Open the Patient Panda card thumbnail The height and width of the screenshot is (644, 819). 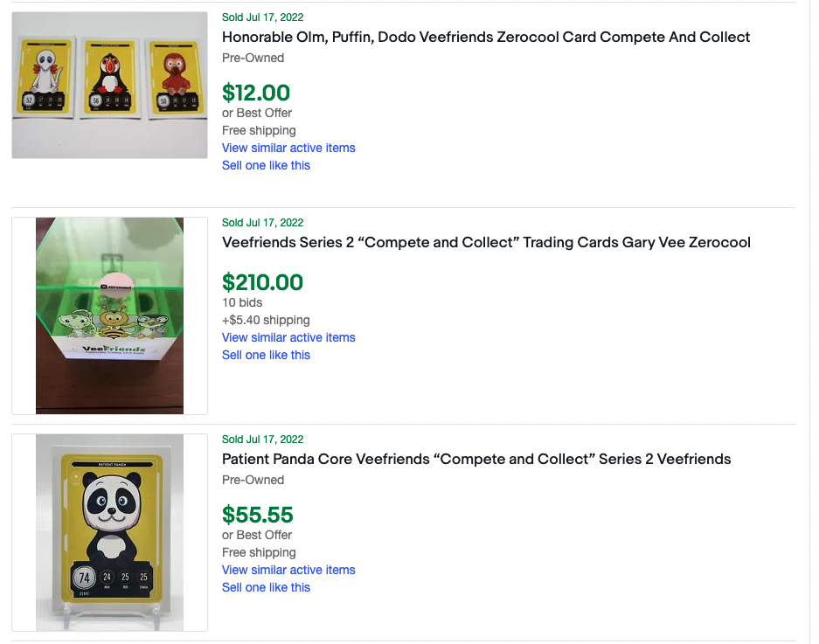click(x=109, y=531)
